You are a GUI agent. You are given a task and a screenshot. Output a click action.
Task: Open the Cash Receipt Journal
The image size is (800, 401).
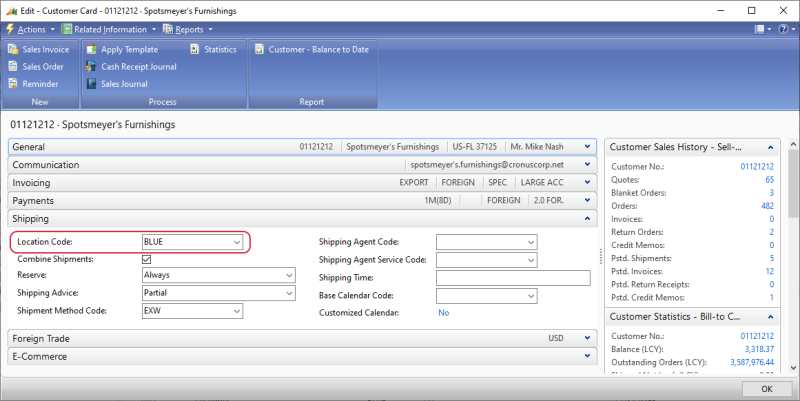click(132, 67)
